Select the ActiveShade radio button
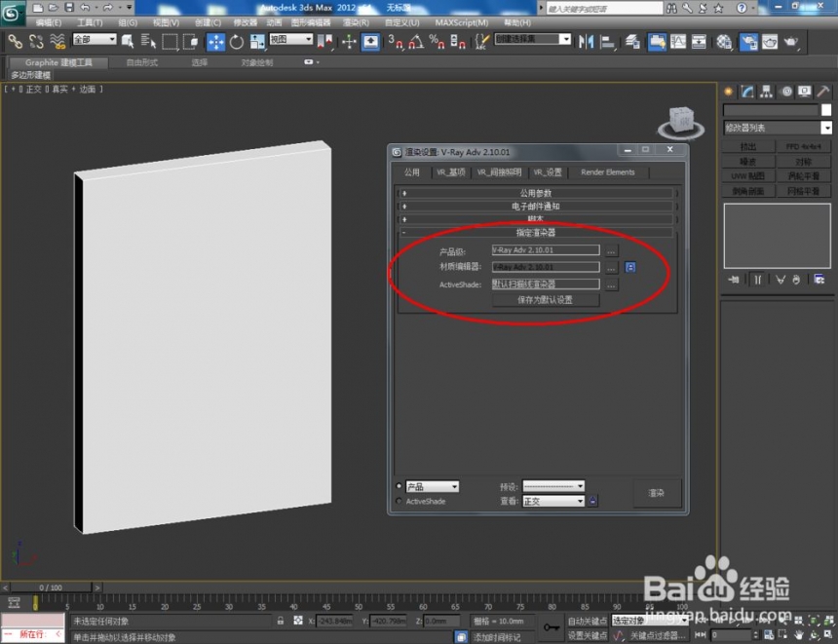The height and width of the screenshot is (644, 838). (399, 501)
